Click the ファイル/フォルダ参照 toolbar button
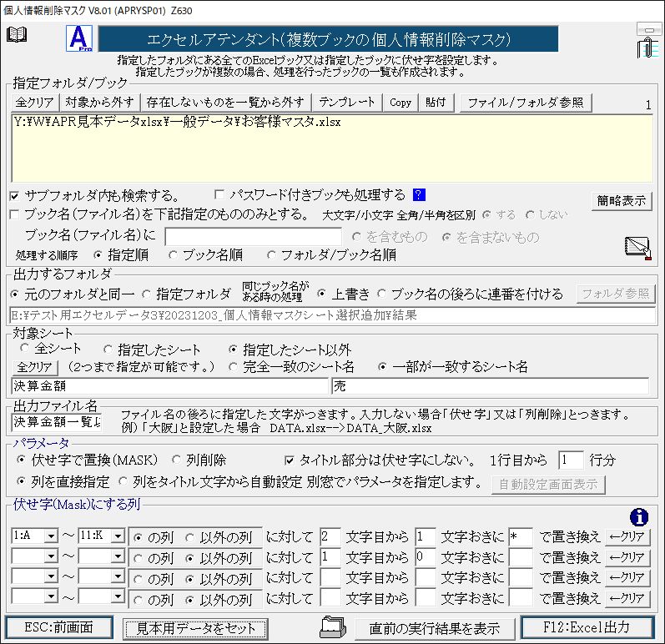Screen dimensions: 665x644 tap(526, 103)
